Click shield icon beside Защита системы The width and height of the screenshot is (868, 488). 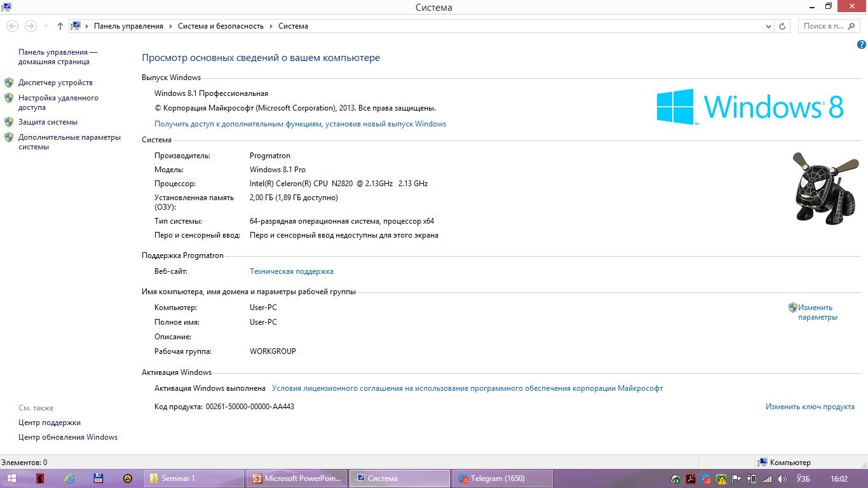click(9, 122)
